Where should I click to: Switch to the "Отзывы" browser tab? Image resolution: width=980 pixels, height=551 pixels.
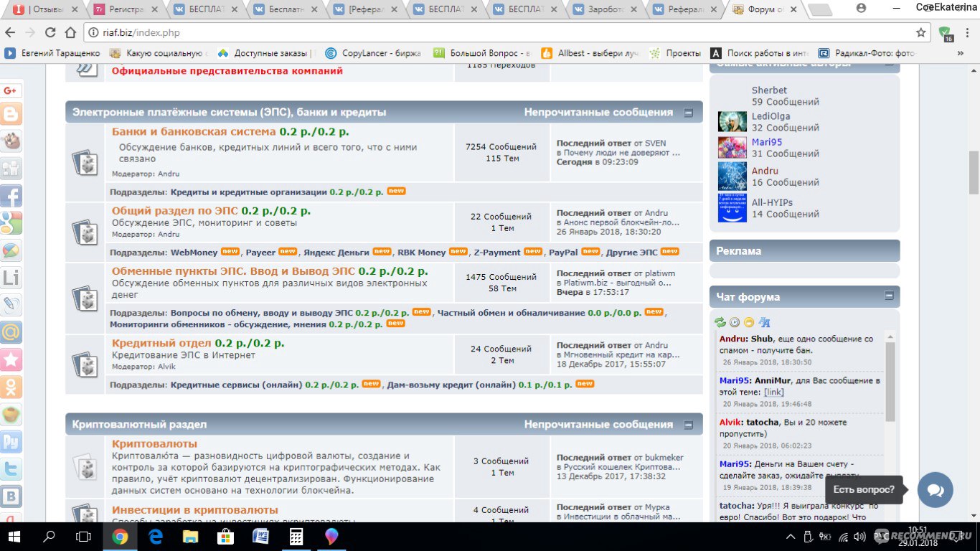(44, 10)
